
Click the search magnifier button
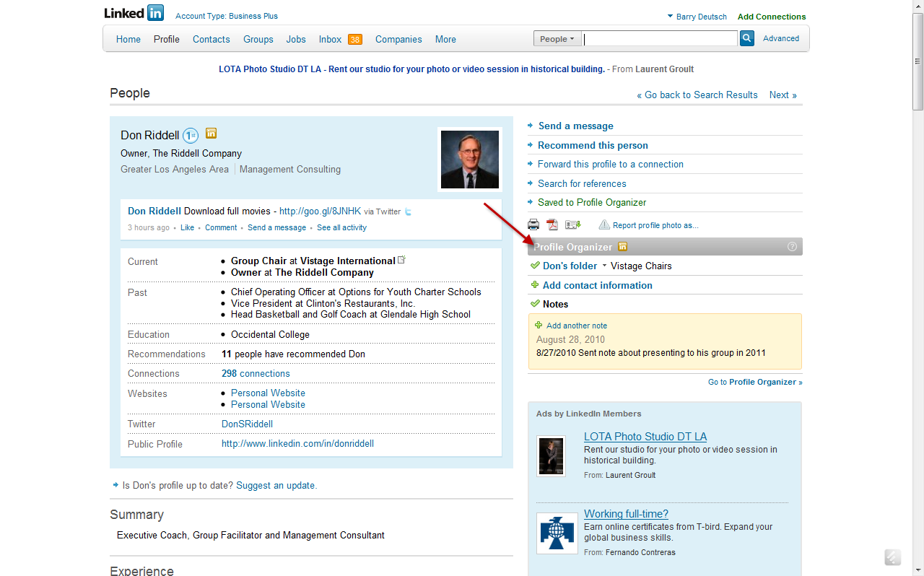[x=747, y=38]
